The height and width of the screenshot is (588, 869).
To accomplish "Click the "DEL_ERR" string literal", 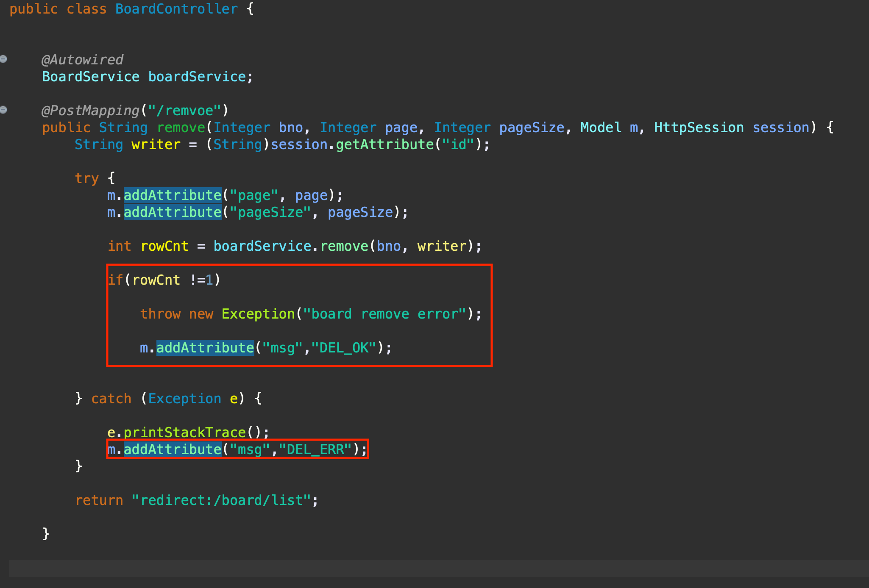I will tap(315, 449).
